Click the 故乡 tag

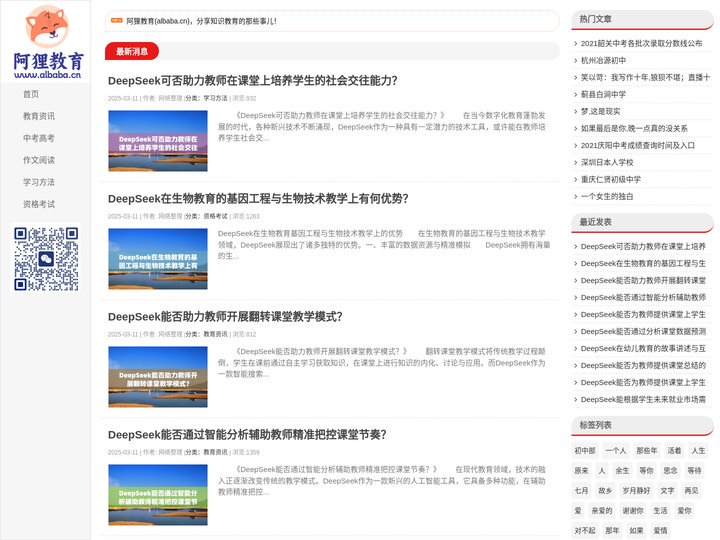pos(605,491)
